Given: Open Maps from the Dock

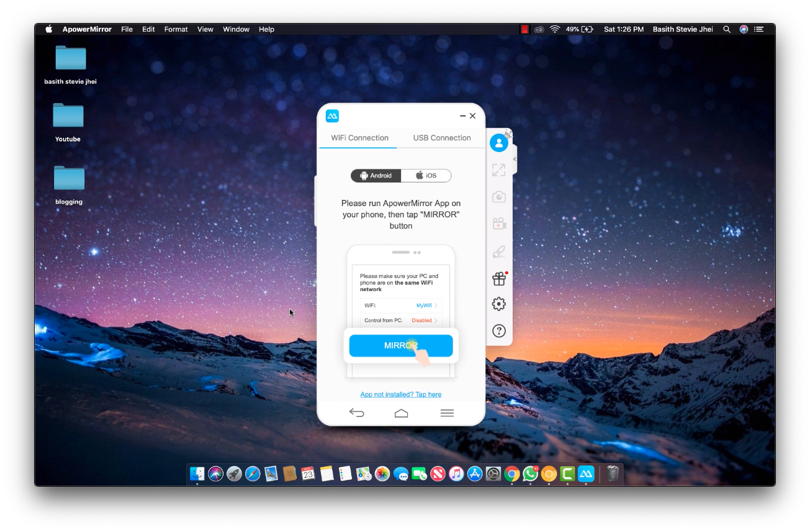Looking at the screenshot, I should tap(364, 474).
